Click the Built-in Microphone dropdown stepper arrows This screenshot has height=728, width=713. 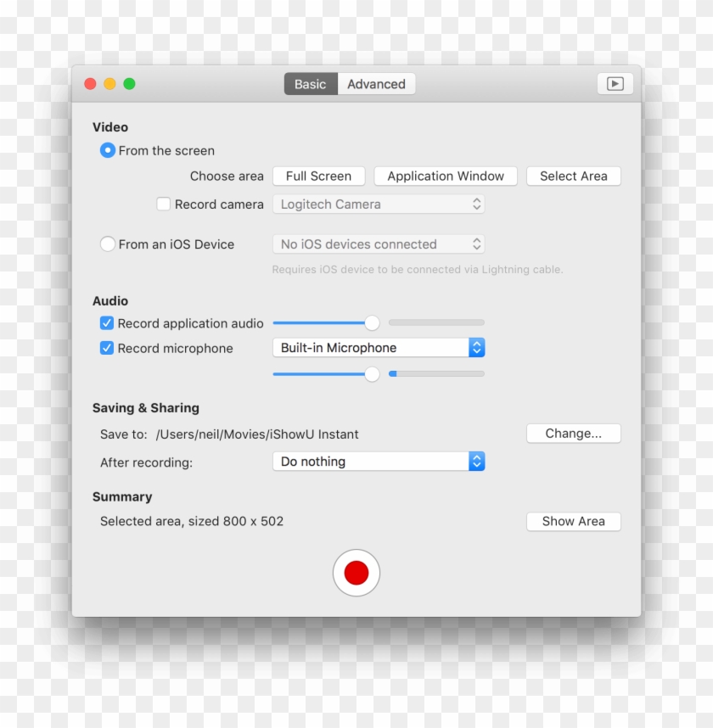click(475, 347)
